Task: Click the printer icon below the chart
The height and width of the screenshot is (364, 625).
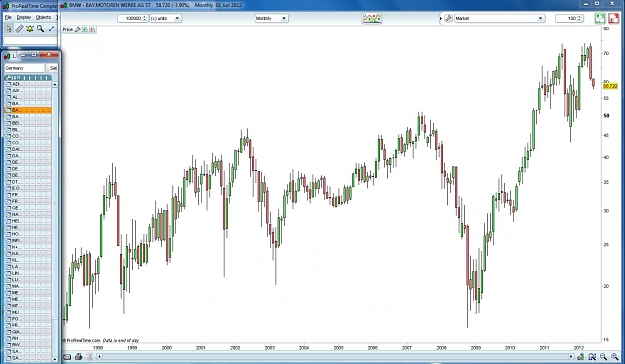Action: coord(79,356)
